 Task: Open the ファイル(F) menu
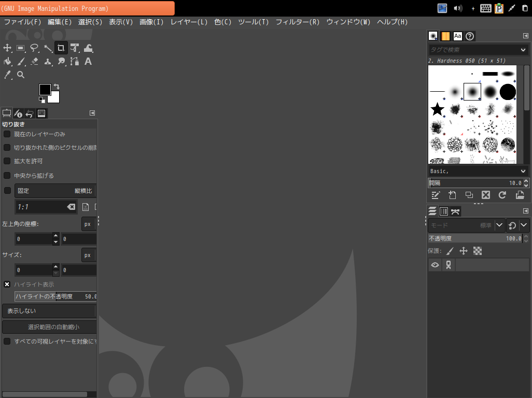tap(22, 22)
